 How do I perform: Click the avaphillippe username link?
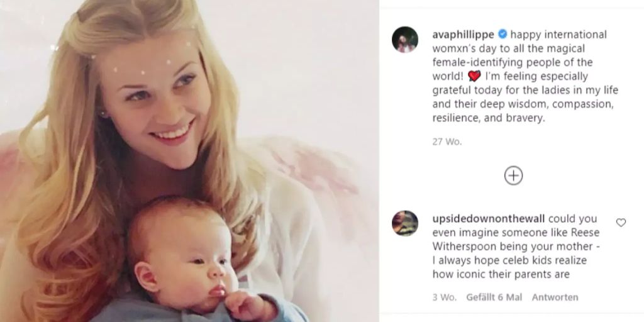(464, 35)
